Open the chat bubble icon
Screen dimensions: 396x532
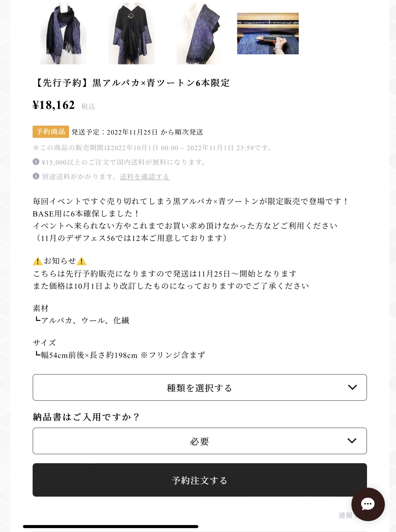[x=368, y=504]
